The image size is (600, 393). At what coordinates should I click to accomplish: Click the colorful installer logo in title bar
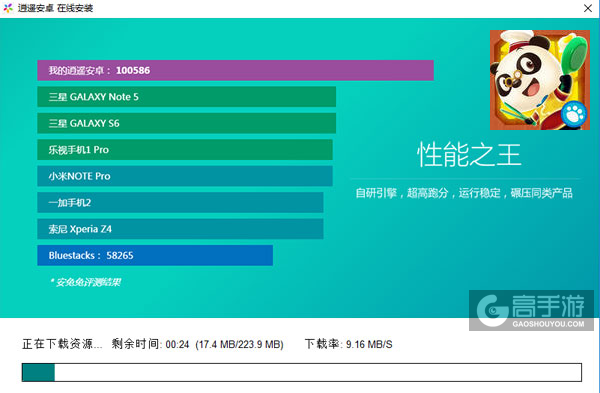(8, 8)
